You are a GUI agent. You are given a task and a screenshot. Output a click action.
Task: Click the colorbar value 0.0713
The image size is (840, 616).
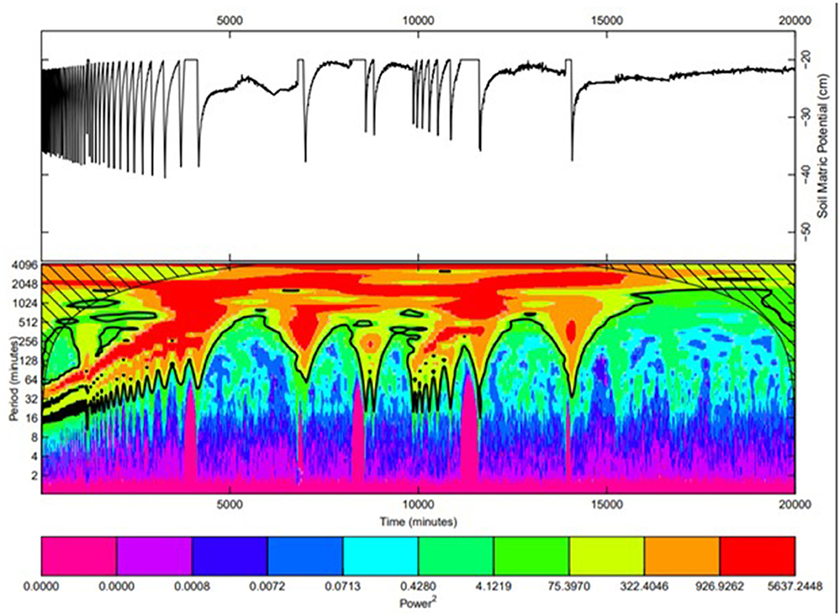point(343,586)
